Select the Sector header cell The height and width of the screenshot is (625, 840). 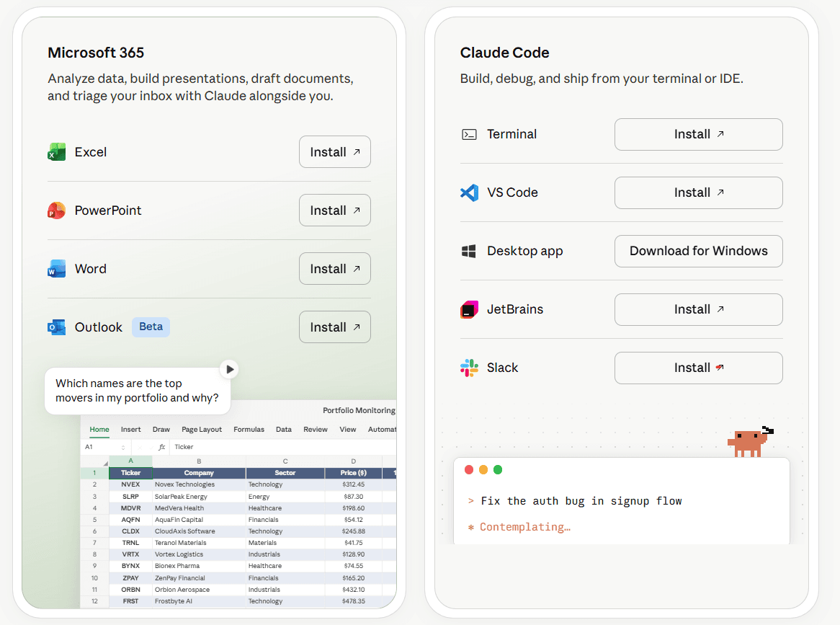pyautogui.click(x=285, y=474)
